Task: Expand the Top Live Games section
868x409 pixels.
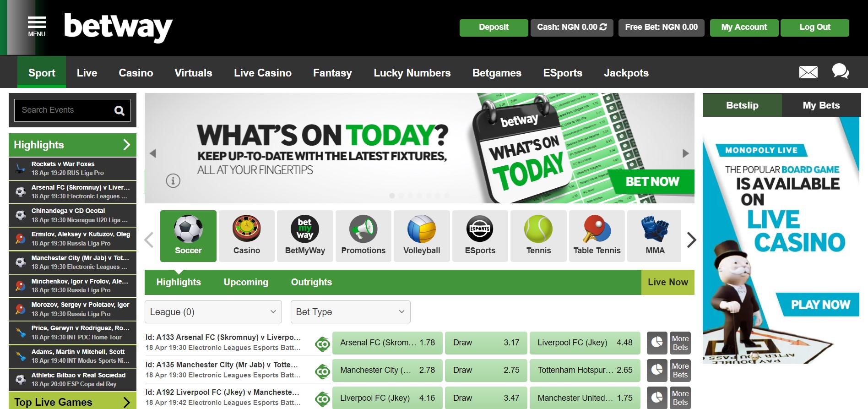Action: (x=72, y=402)
